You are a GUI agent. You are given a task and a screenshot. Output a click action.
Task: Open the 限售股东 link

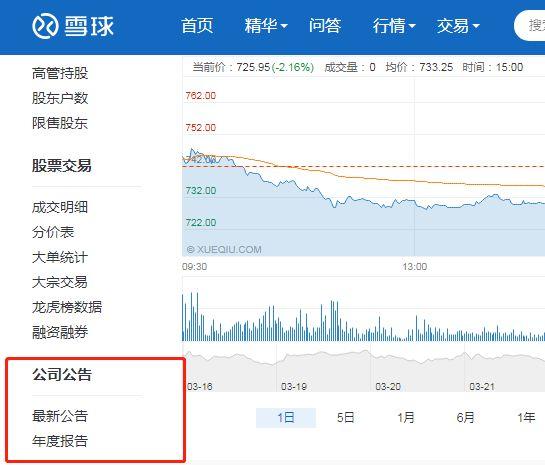pyautogui.click(x=60, y=123)
